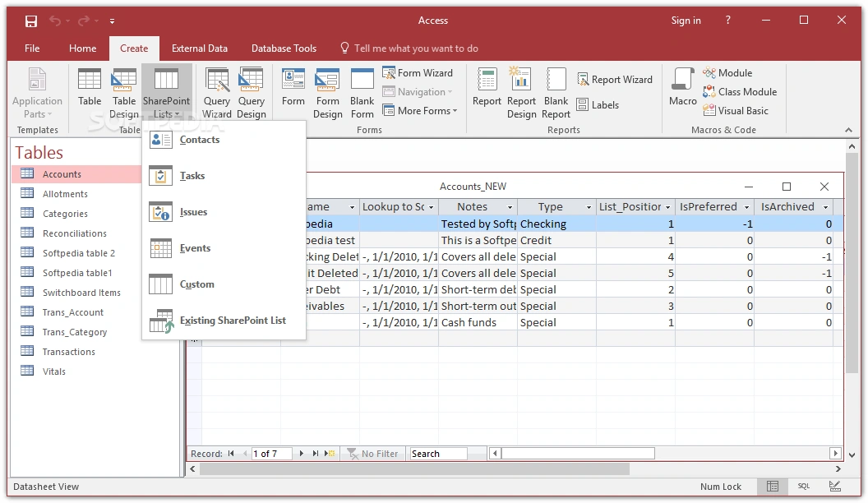Viewport: 868px width, 503px height.
Task: Click the record Search field
Action: tap(438, 454)
